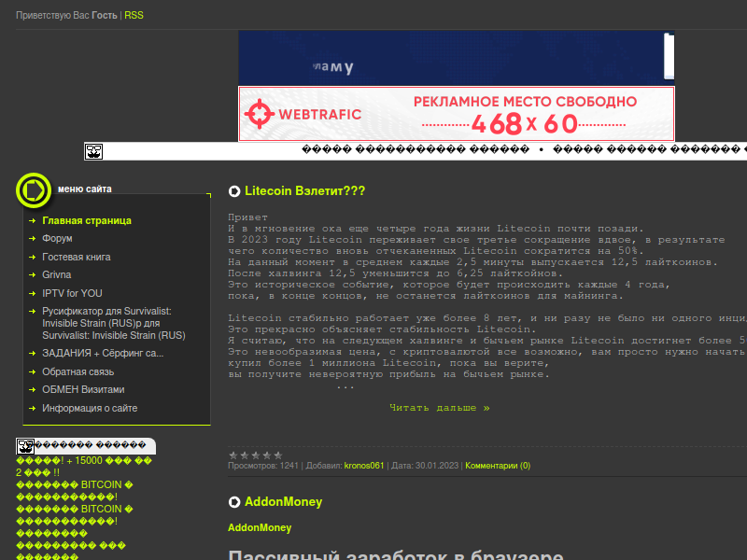Rate the Litecoin post three stars

tap(256, 455)
